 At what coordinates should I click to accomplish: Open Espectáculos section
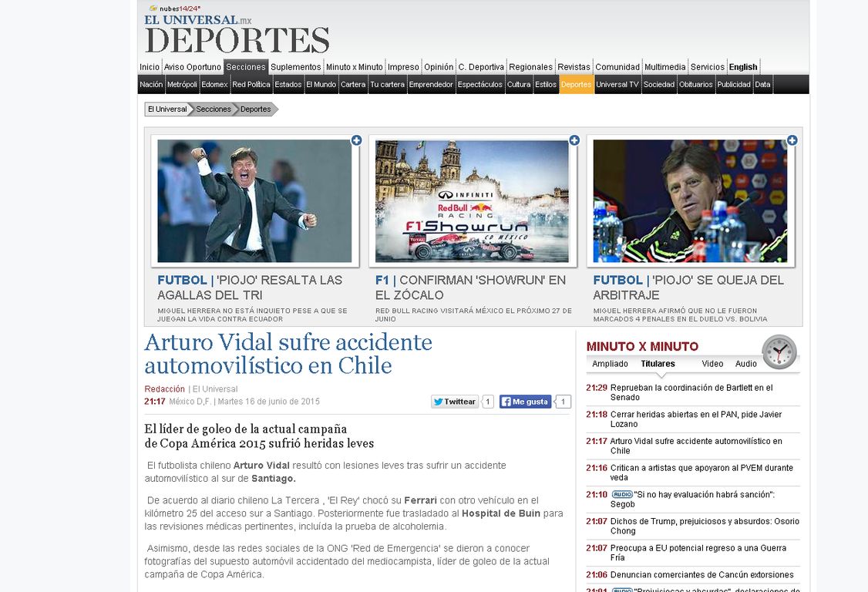pyautogui.click(x=480, y=84)
